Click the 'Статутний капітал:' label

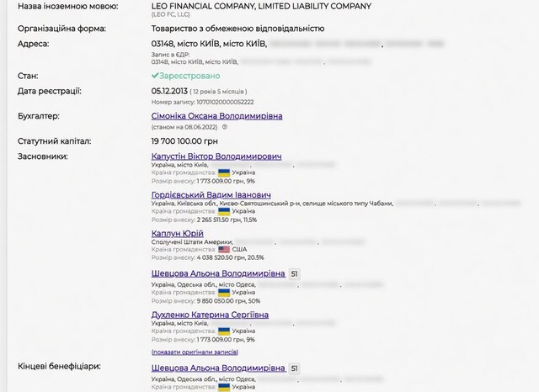(54, 141)
